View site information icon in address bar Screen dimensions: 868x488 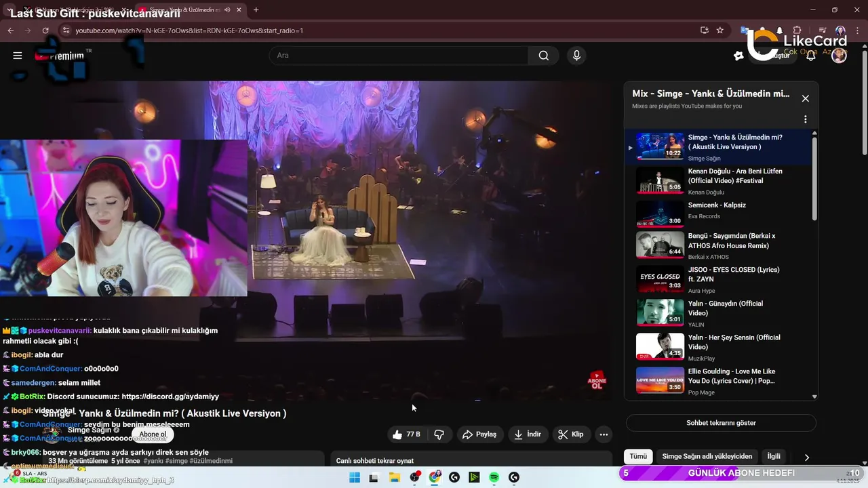[66, 30]
